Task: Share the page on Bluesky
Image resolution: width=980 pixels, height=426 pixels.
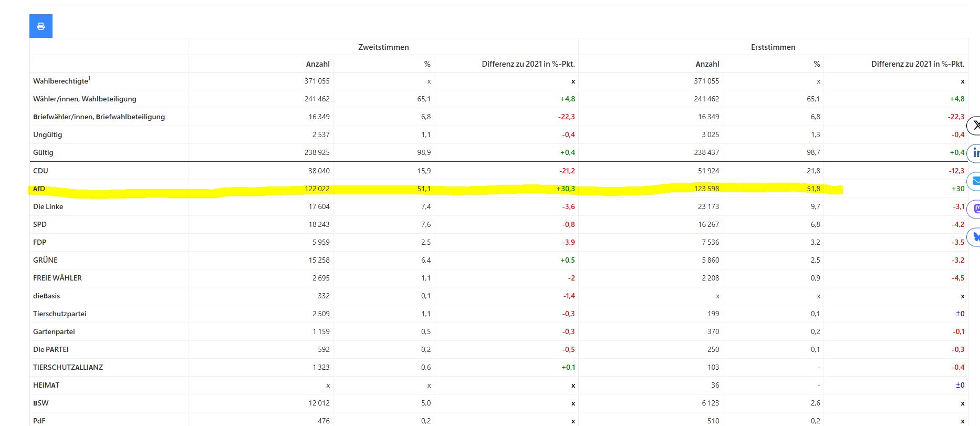Action: (974, 236)
